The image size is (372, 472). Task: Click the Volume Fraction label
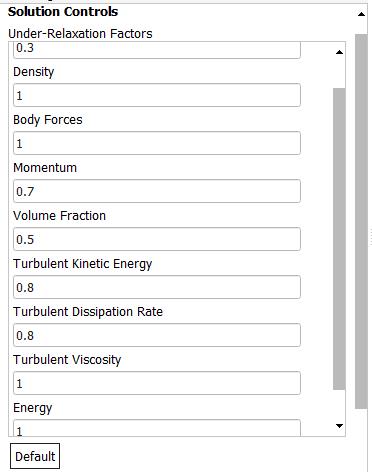point(60,216)
